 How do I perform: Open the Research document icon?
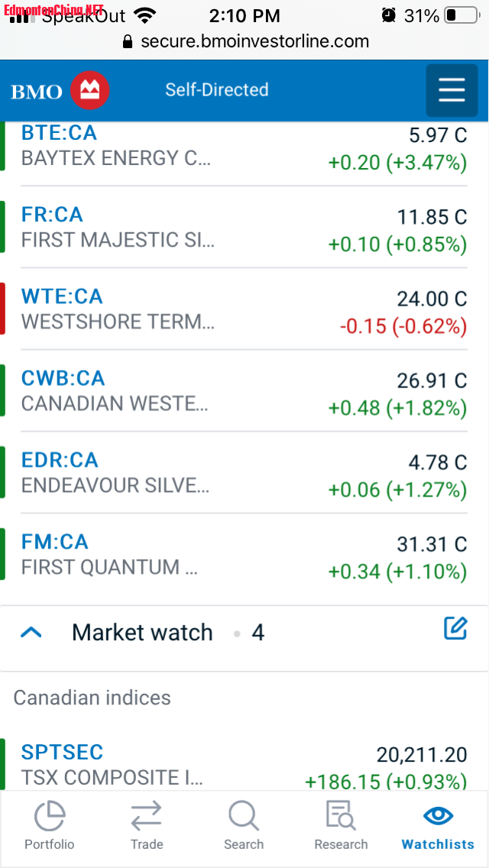[x=341, y=817]
